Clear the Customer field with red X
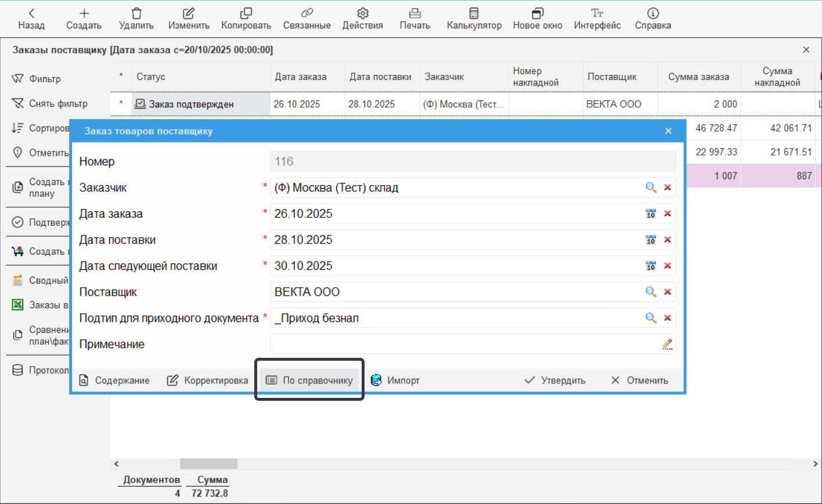Image resolution: width=822 pixels, height=504 pixels. 668,187
